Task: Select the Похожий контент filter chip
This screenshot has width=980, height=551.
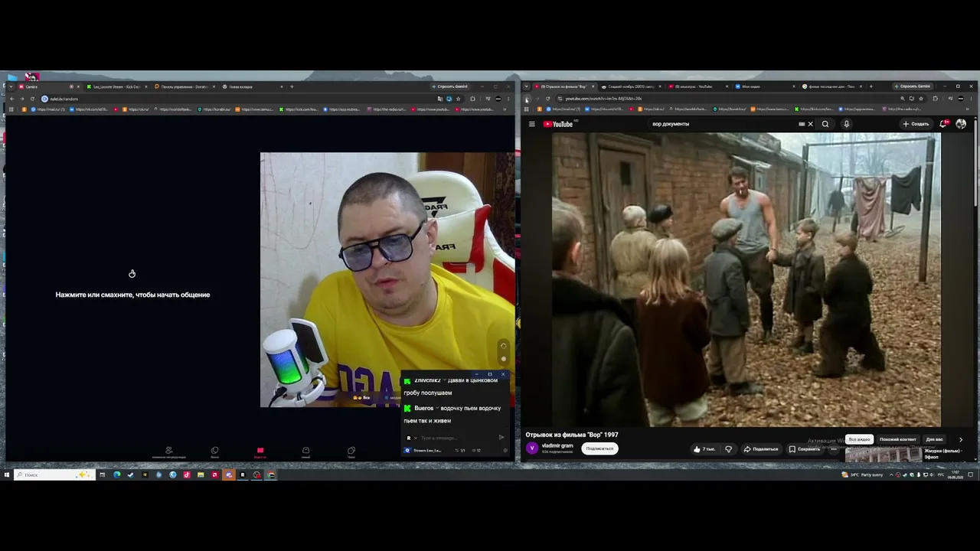Action: [898, 439]
